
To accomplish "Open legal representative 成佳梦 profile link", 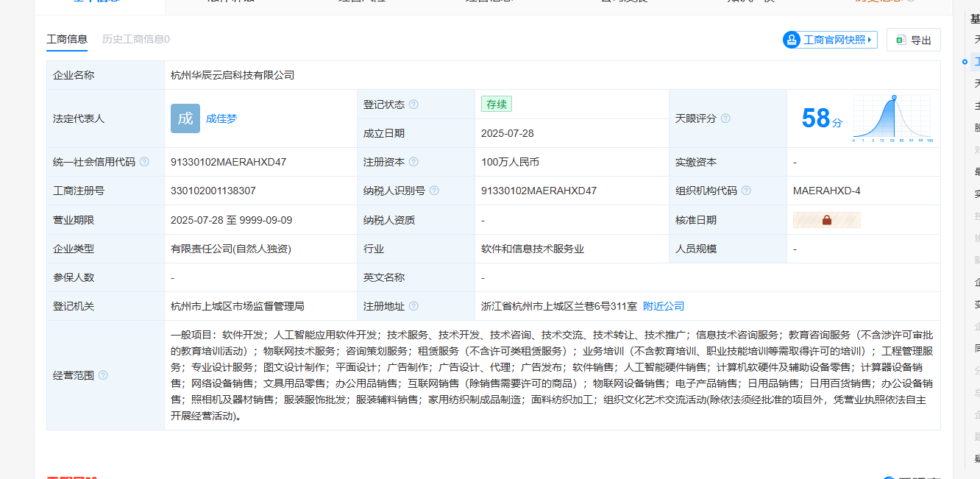I will (x=221, y=118).
